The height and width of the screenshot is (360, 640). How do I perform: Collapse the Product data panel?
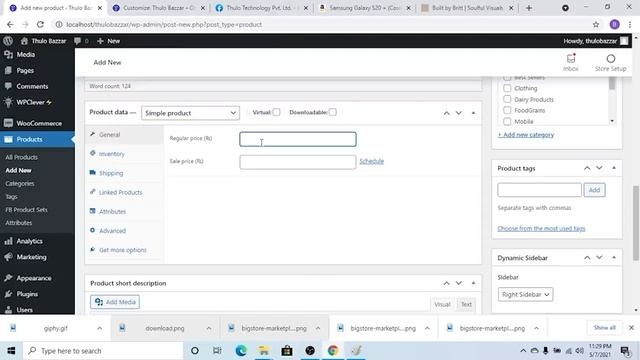473,113
